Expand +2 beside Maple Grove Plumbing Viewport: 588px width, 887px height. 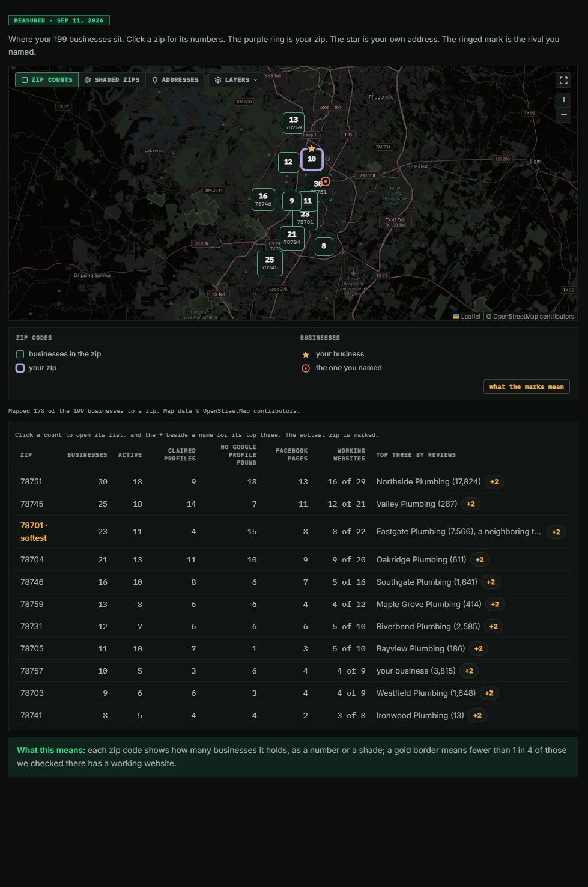495,605
